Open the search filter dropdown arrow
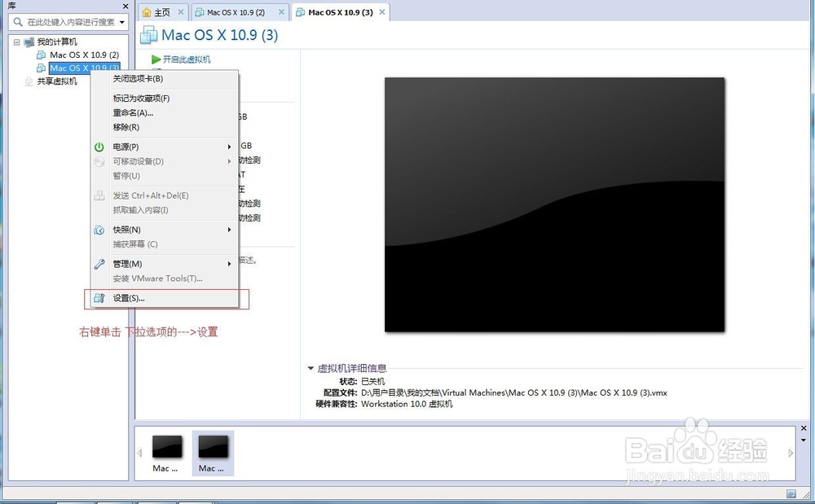815x504 pixels. pos(122,22)
